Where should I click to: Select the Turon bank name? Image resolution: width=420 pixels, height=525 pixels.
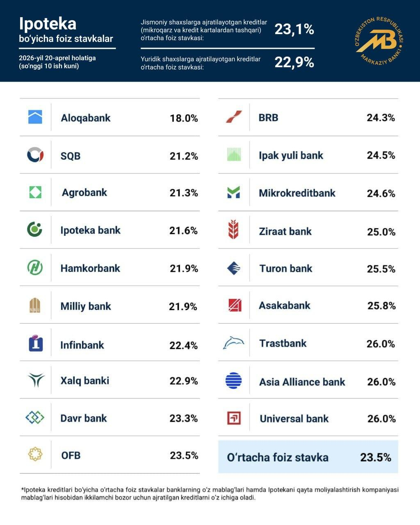click(286, 269)
